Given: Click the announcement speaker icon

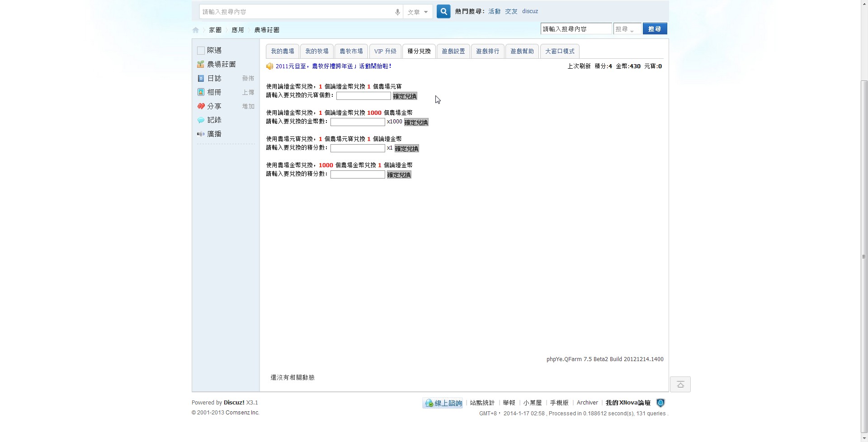Looking at the screenshot, I should tap(270, 66).
